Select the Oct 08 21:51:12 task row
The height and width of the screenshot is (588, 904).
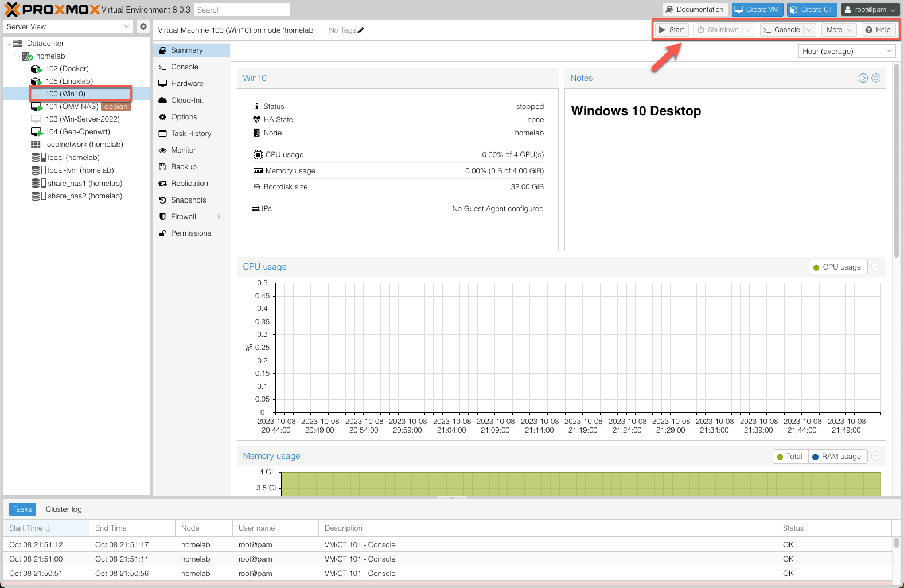(x=447, y=545)
